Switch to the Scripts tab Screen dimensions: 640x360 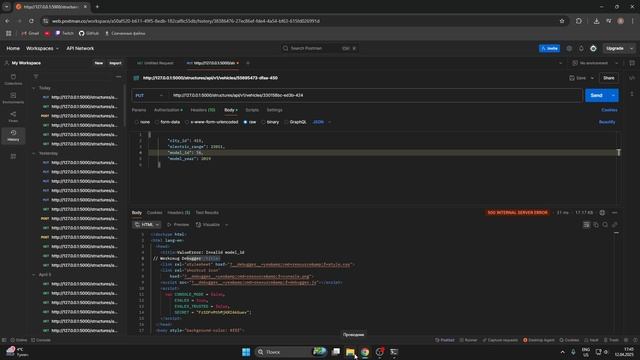[x=252, y=110]
